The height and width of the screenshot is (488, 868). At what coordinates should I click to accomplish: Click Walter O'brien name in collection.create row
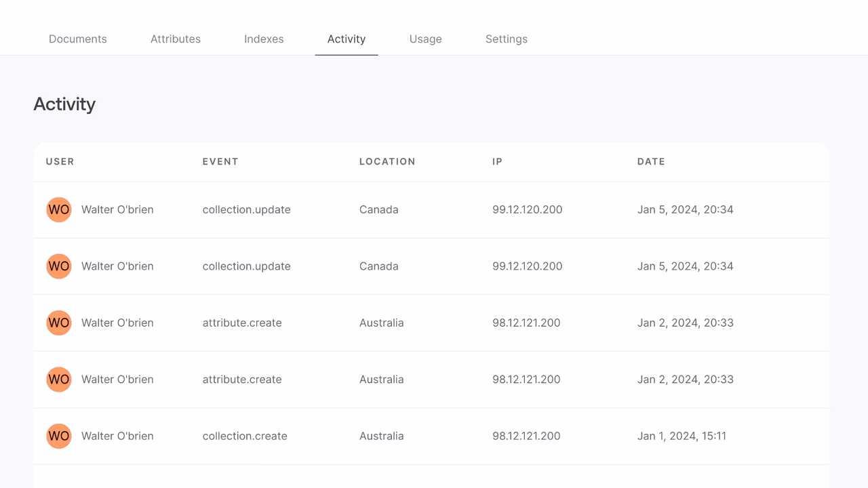point(117,436)
